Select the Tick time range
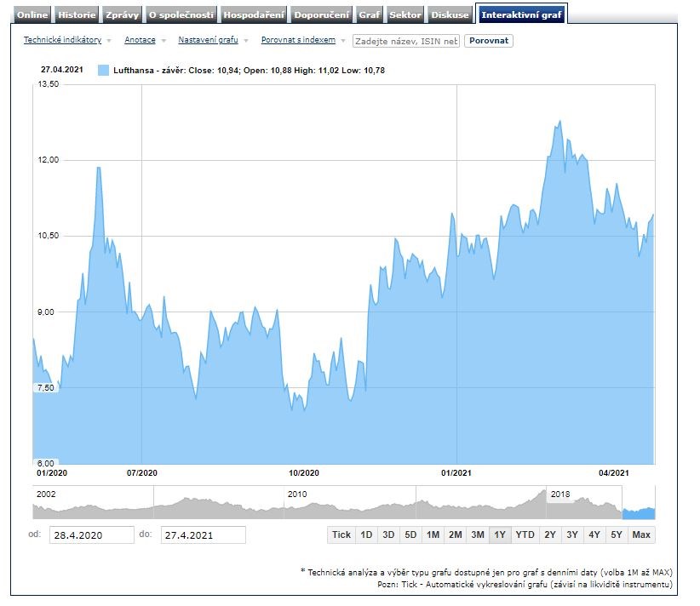Screen dimensions: 700x606 coord(341,535)
